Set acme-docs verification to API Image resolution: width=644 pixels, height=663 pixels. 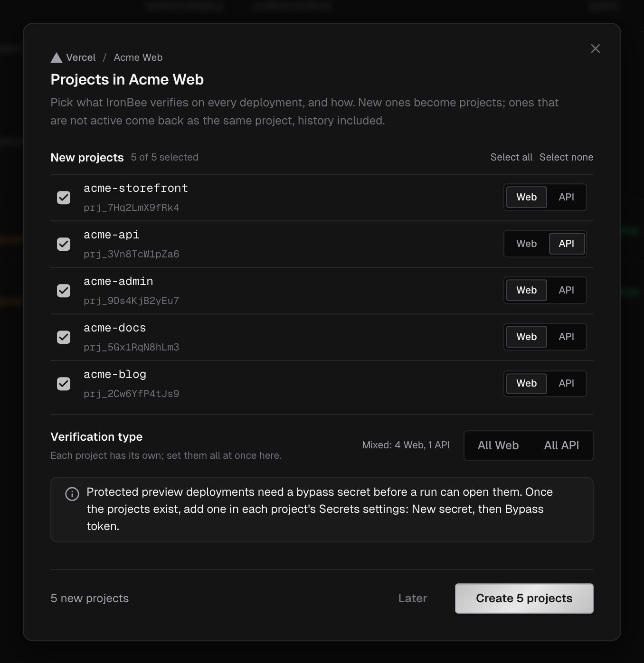(x=566, y=337)
